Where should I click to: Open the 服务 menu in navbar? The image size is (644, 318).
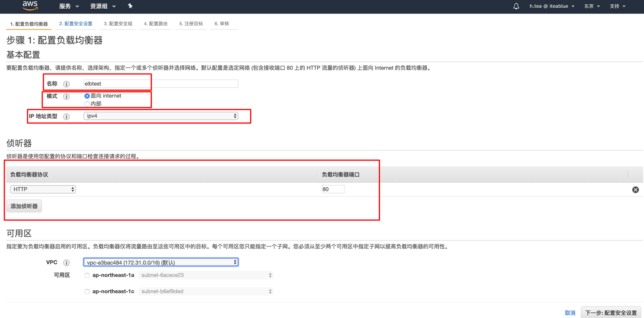(69, 6)
